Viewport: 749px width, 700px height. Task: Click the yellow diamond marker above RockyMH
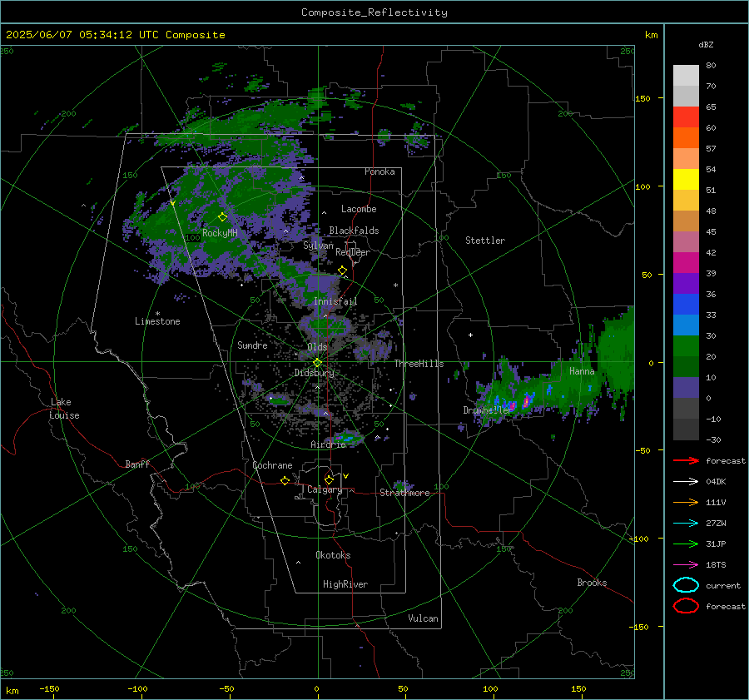point(222,217)
